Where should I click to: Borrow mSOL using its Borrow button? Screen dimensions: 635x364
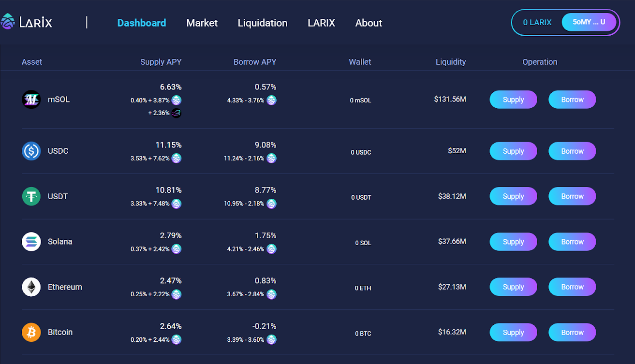click(x=572, y=100)
